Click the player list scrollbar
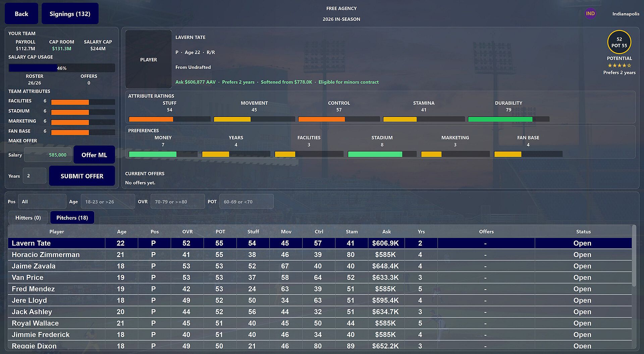 click(634, 256)
